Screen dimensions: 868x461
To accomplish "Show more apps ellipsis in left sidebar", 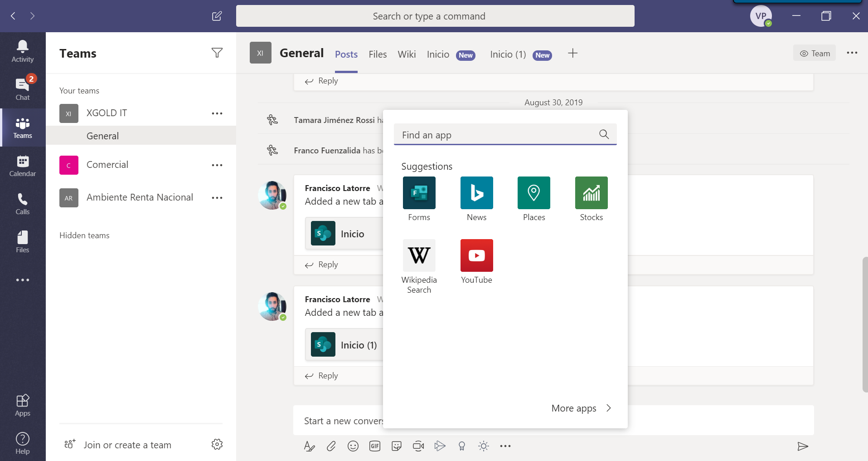I will (x=23, y=280).
